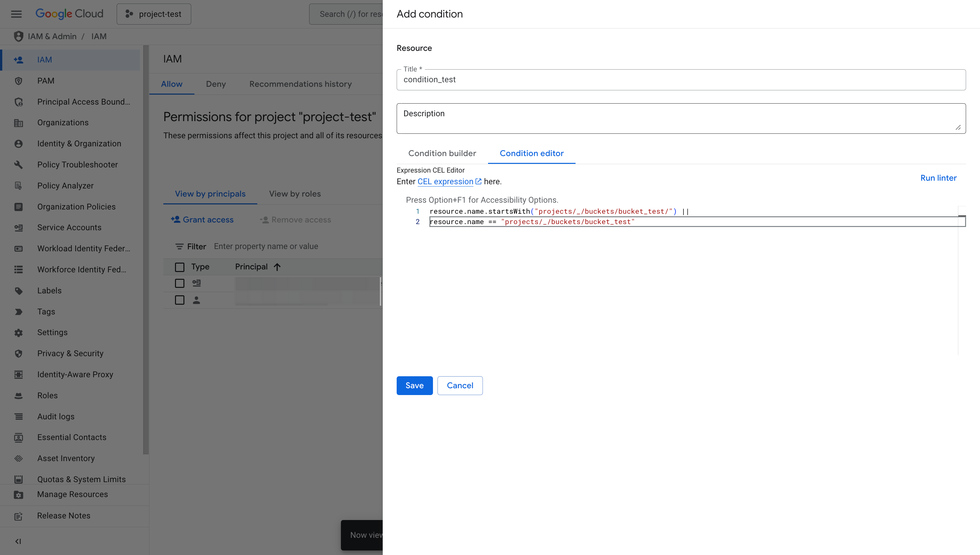
Task: Click the Labels tag icon
Action: [18, 291]
